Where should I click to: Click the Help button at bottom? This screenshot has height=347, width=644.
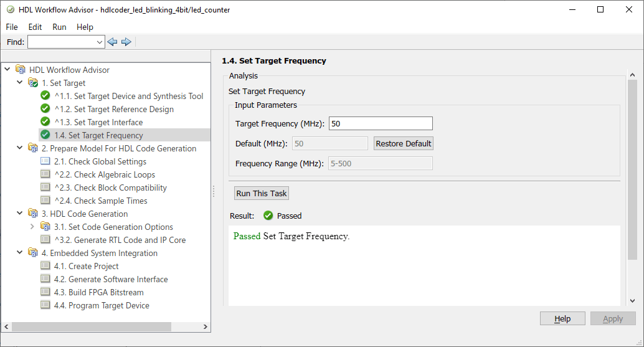tap(562, 319)
